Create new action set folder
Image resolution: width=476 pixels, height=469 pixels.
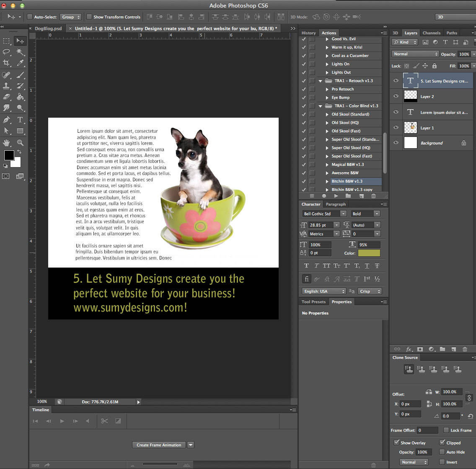348,196
